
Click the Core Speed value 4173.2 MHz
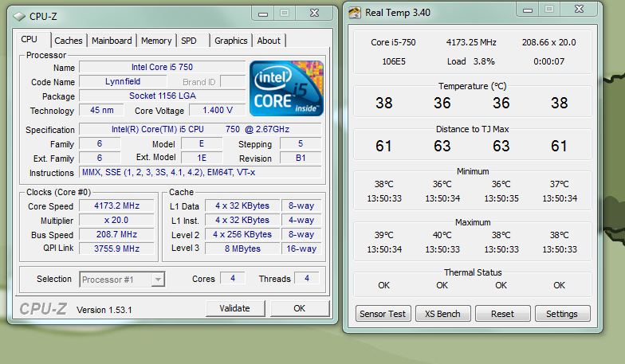click(116, 205)
